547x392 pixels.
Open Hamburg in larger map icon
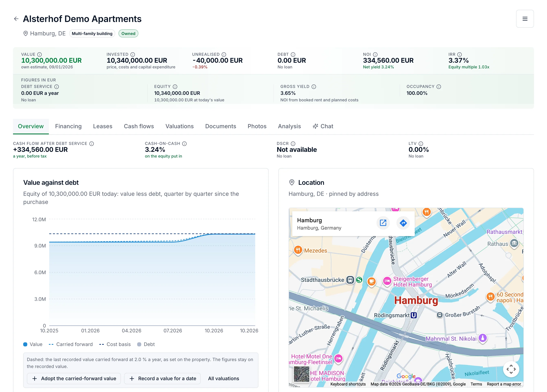point(383,223)
